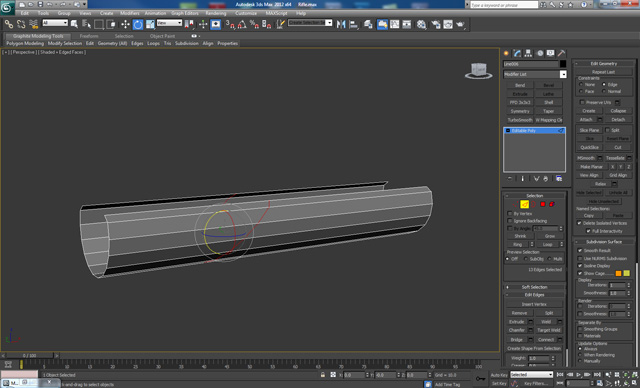
Task: Click the QuickSlice button
Action: coord(589,147)
